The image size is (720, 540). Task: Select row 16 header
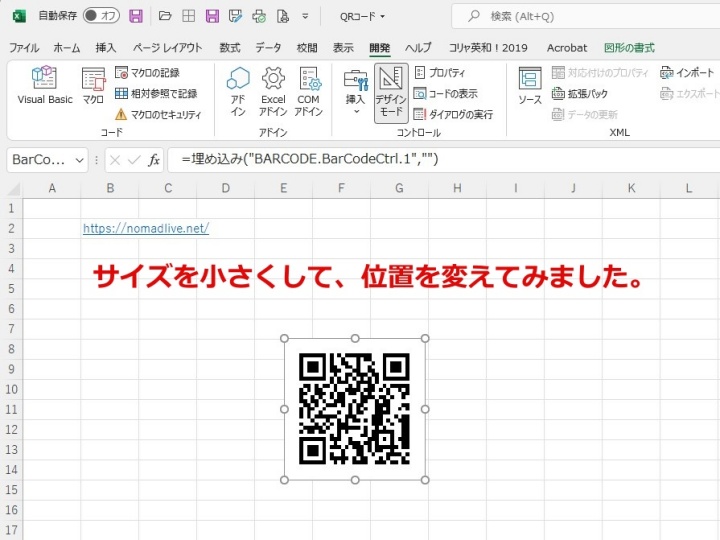pyautogui.click(x=11, y=510)
